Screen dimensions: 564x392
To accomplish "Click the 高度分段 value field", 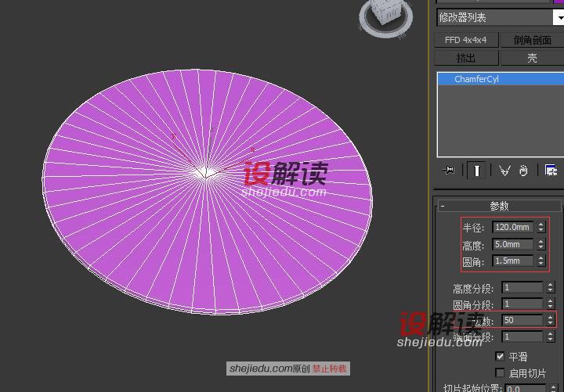I will [x=522, y=287].
